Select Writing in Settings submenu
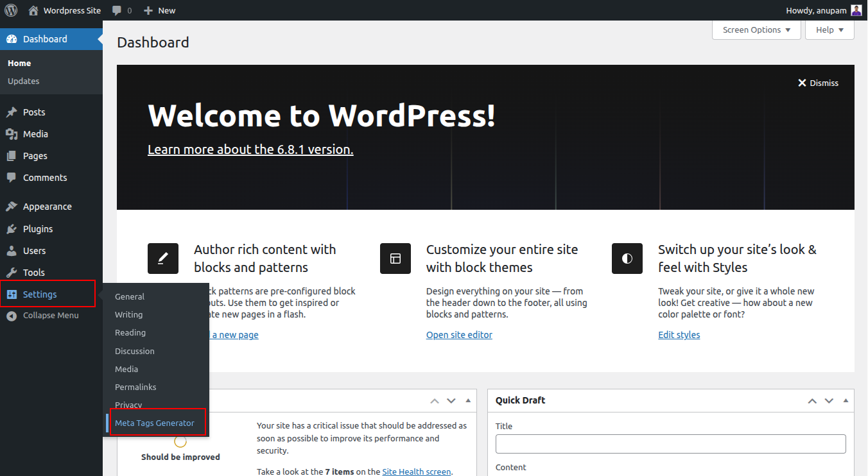This screenshot has width=868, height=476. (128, 314)
